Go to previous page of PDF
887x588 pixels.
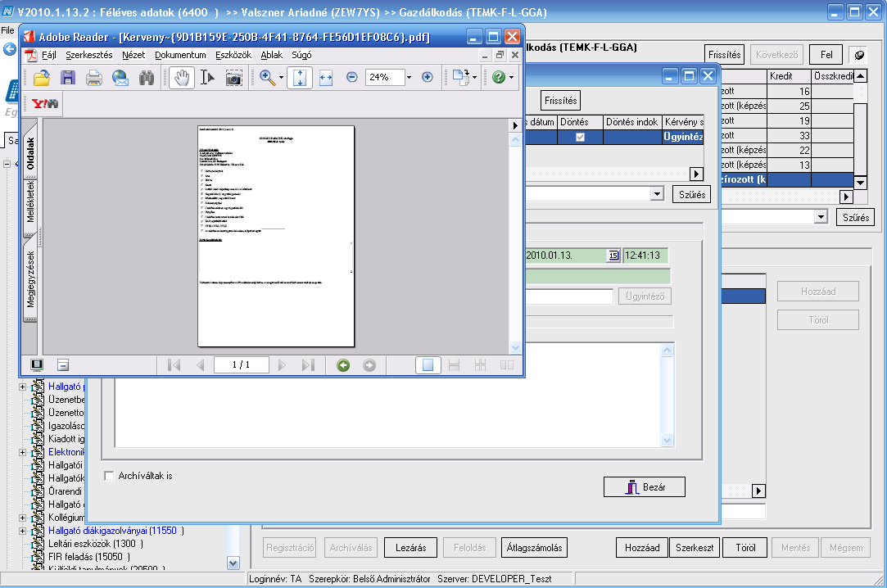[x=201, y=365]
